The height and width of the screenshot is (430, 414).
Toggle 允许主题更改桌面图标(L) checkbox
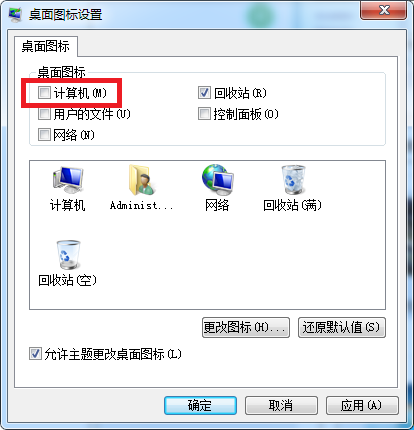(x=35, y=354)
